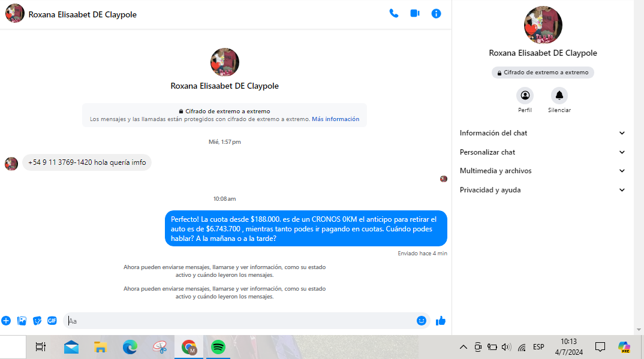
Task: Click the Más información link
Action: [335, 119]
